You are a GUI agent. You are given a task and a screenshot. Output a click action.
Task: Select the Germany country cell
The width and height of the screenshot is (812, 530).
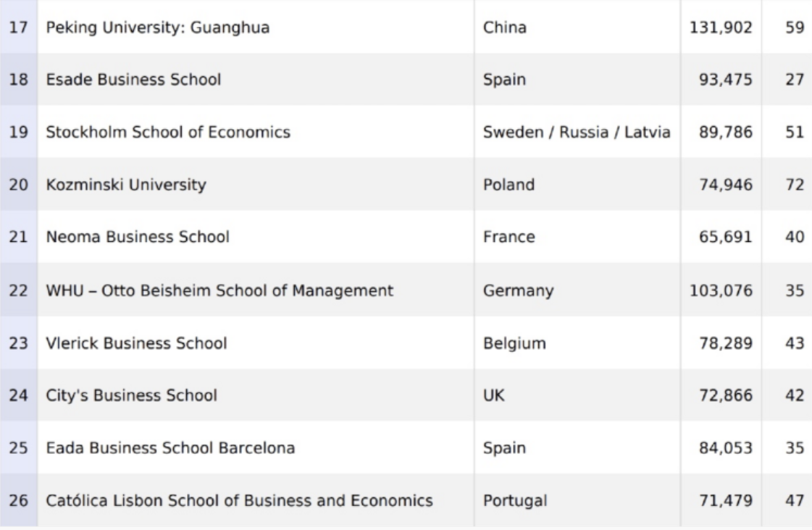pos(519,291)
